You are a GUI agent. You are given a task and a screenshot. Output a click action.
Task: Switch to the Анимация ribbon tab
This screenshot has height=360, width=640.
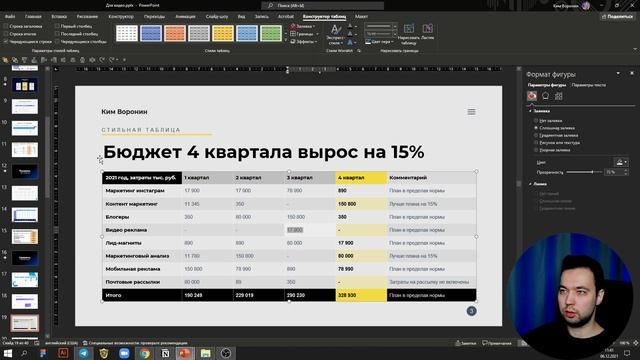click(x=185, y=16)
